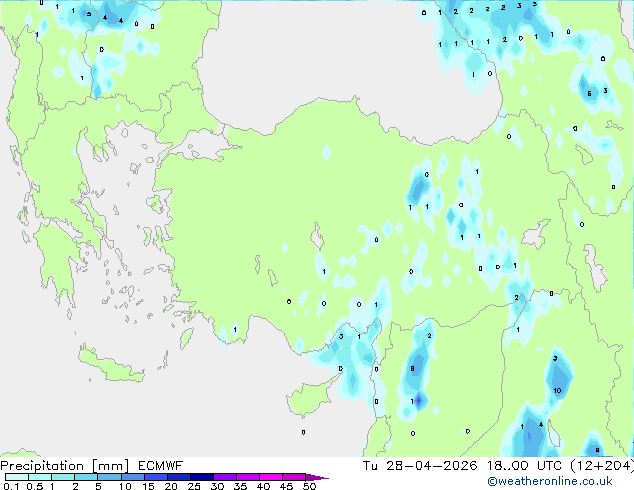
Task: Pick the 40–45 mm magenta legend swatch
Action: click(x=271, y=477)
